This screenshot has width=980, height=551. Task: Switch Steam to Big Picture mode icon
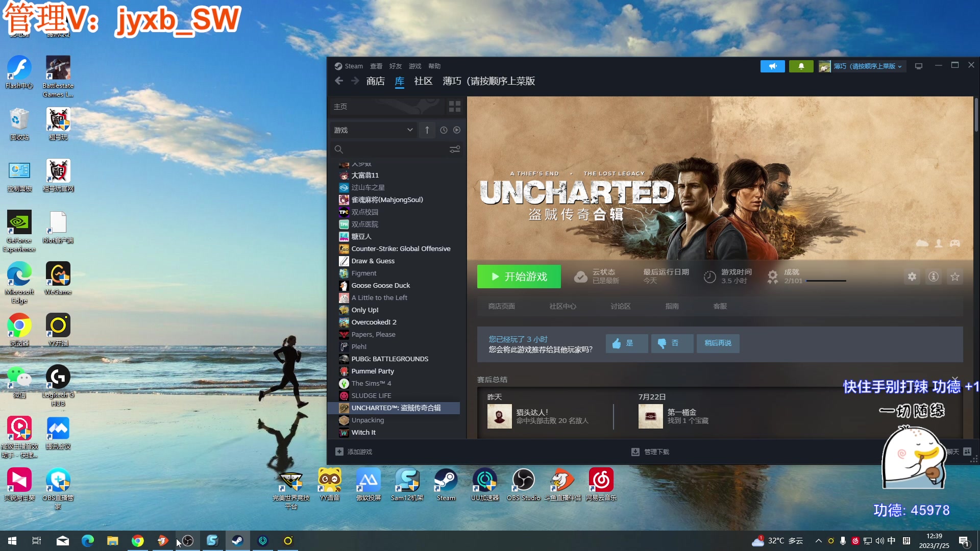(919, 66)
